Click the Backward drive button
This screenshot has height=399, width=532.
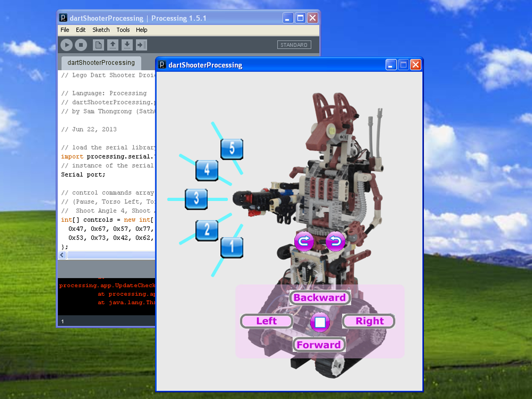coord(320,297)
